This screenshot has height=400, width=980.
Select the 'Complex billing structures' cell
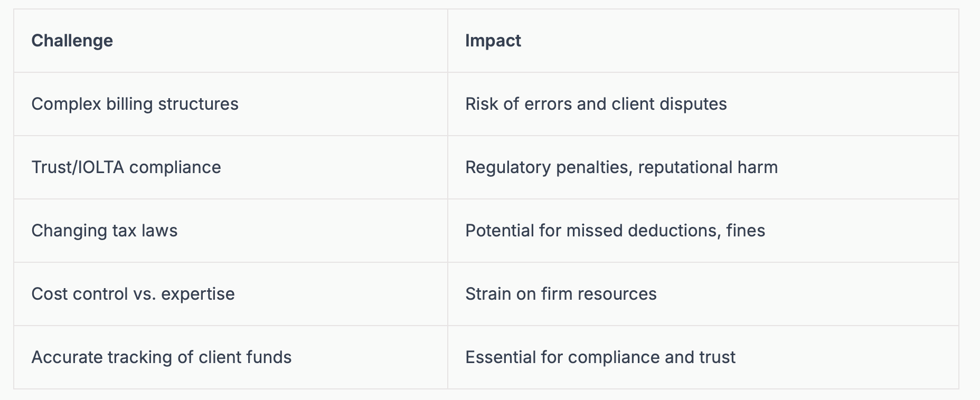click(135, 104)
